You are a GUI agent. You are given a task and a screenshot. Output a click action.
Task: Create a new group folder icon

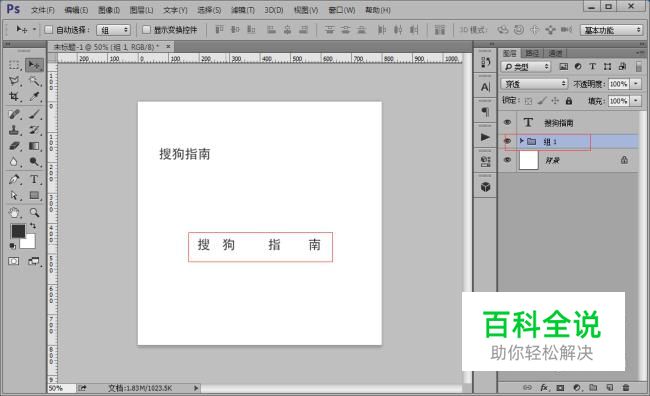coord(593,388)
